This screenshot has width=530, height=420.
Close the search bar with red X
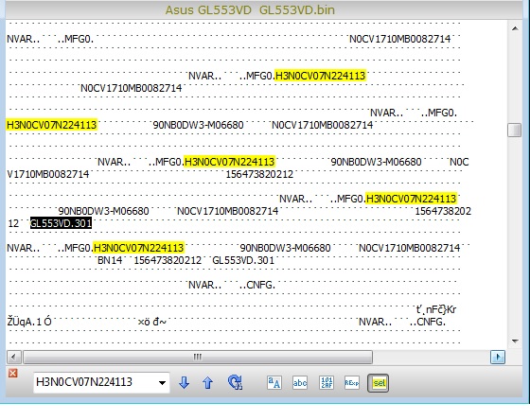(13, 373)
